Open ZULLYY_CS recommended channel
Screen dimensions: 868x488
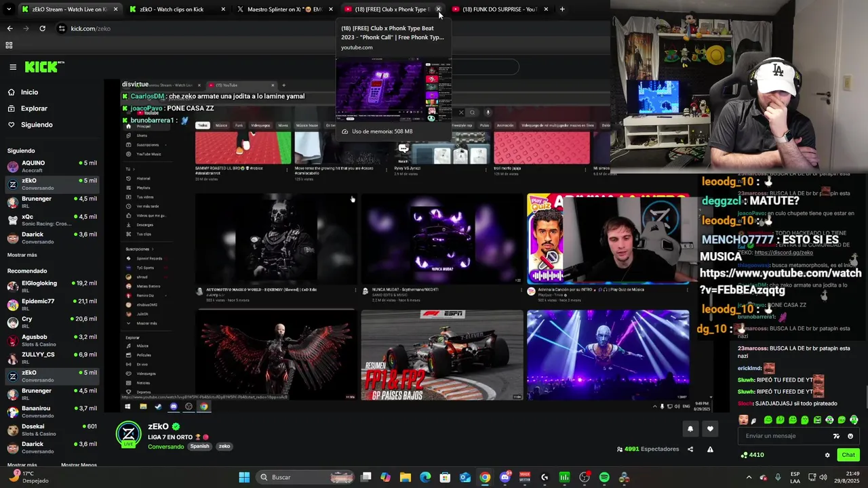[x=52, y=358]
